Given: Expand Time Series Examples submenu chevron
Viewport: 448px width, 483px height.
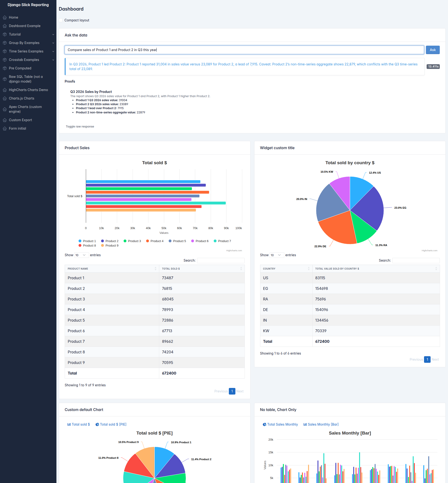Looking at the screenshot, I should 53,51.
